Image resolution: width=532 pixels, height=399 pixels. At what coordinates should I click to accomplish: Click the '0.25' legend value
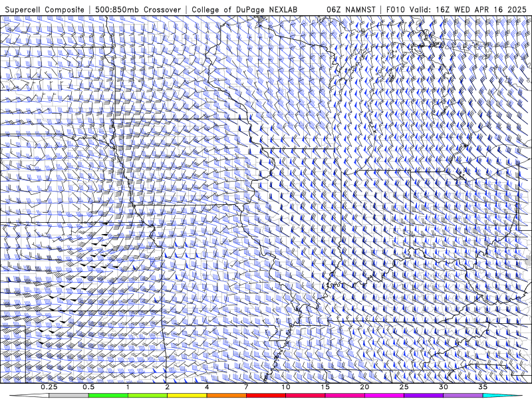click(49, 387)
